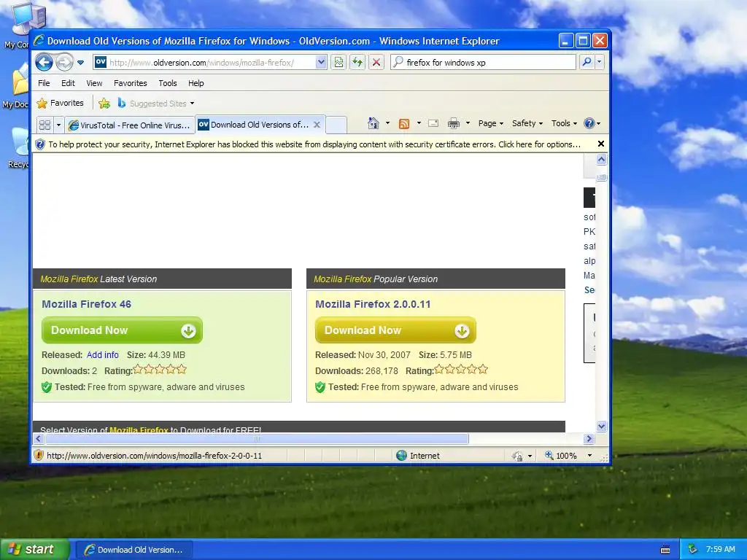
Task: Click the horizontal scrollbar thumb
Action: click(256, 438)
